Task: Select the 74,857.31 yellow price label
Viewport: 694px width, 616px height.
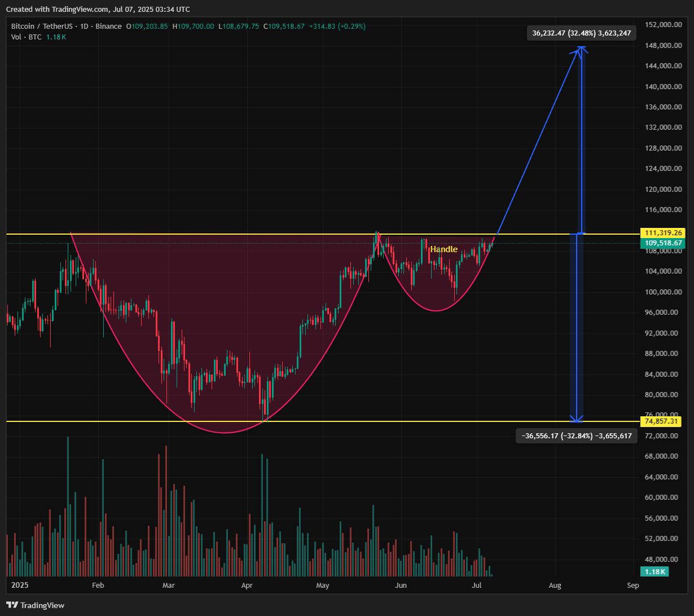Action: coord(661,421)
